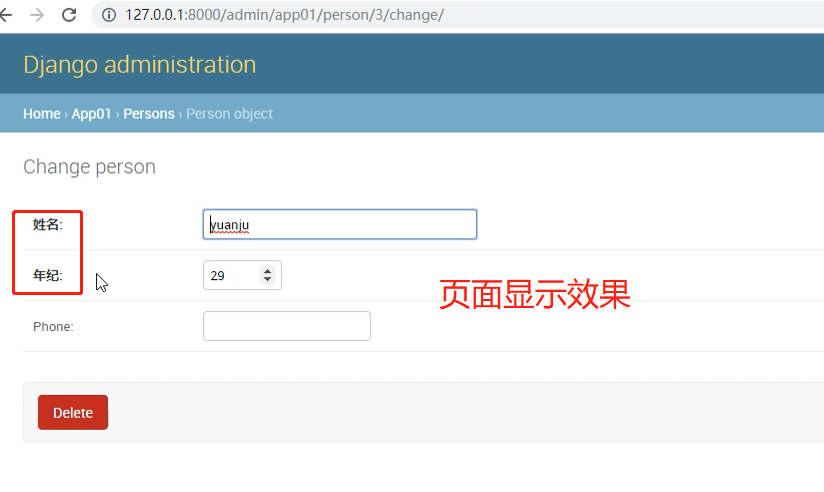
Task: Focus the 年纪 age number field
Action: click(x=242, y=275)
